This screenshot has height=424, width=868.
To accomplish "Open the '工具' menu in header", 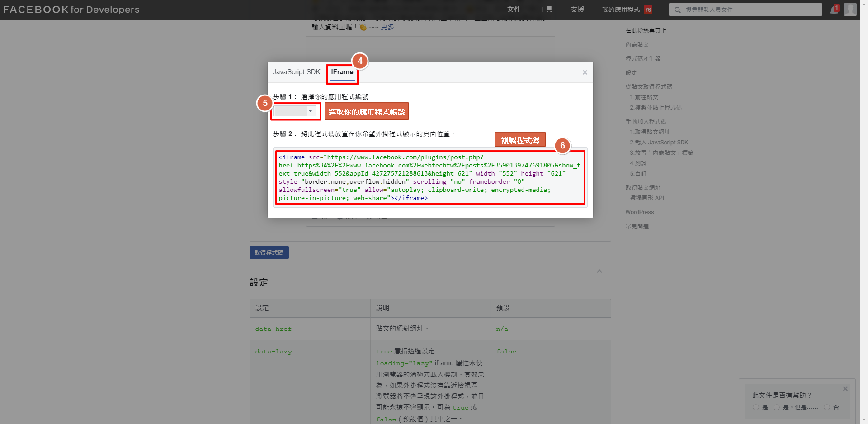I will click(545, 10).
